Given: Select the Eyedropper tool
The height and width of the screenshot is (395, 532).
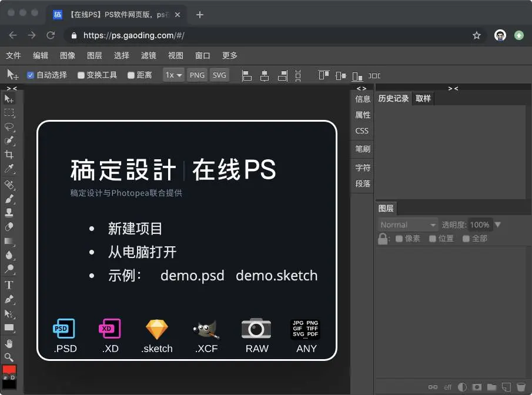Looking at the screenshot, I should pos(9,169).
